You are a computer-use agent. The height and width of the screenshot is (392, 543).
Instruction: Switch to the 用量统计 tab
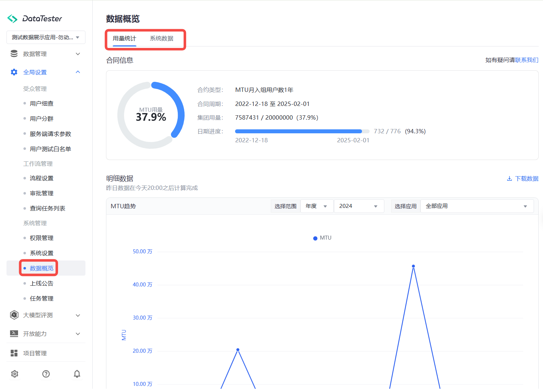(124, 39)
